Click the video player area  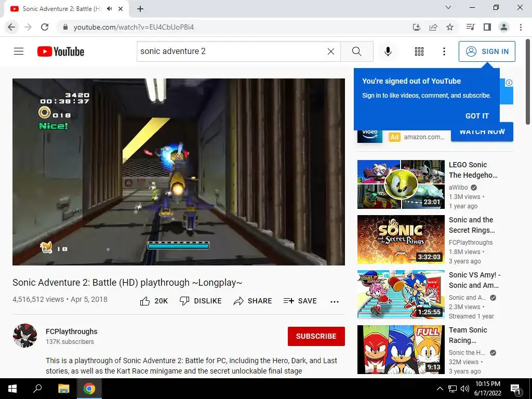(x=179, y=171)
